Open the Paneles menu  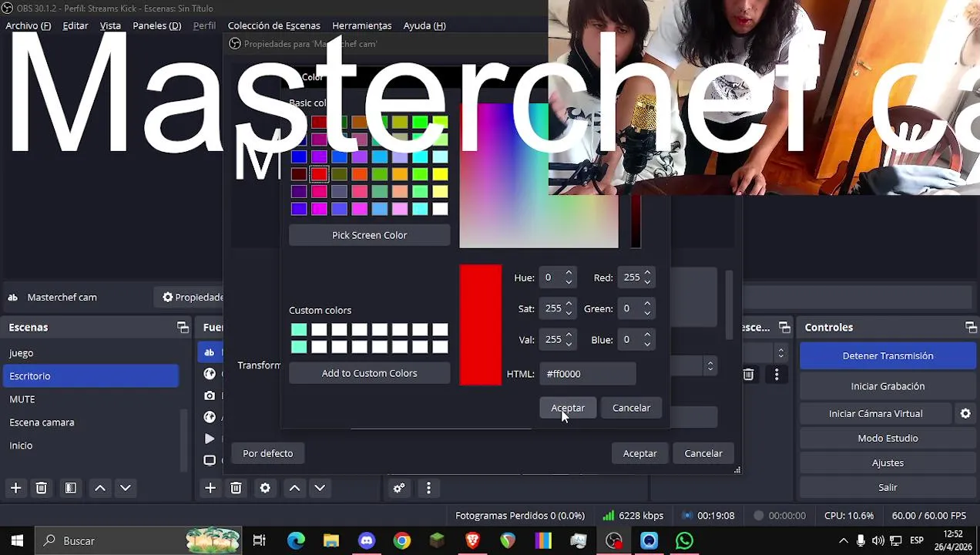(x=156, y=25)
